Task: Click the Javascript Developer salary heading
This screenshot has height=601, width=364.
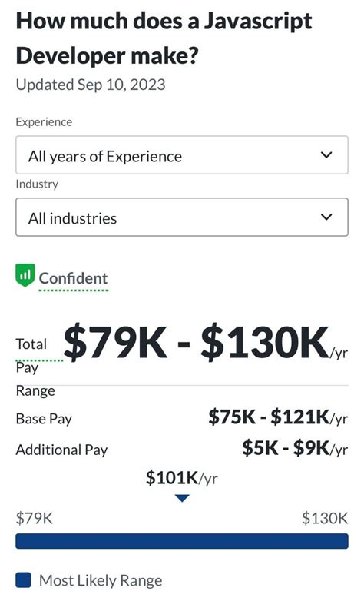Action: [164, 38]
